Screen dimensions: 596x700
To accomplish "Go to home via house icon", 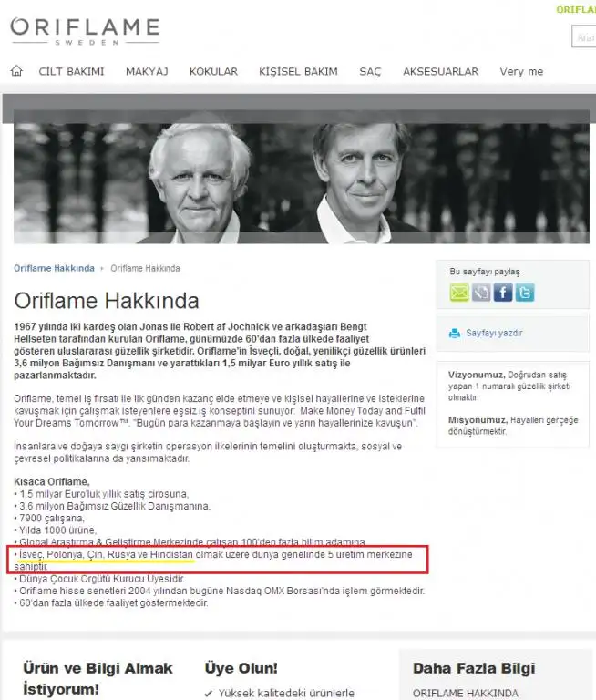I will coord(16,70).
